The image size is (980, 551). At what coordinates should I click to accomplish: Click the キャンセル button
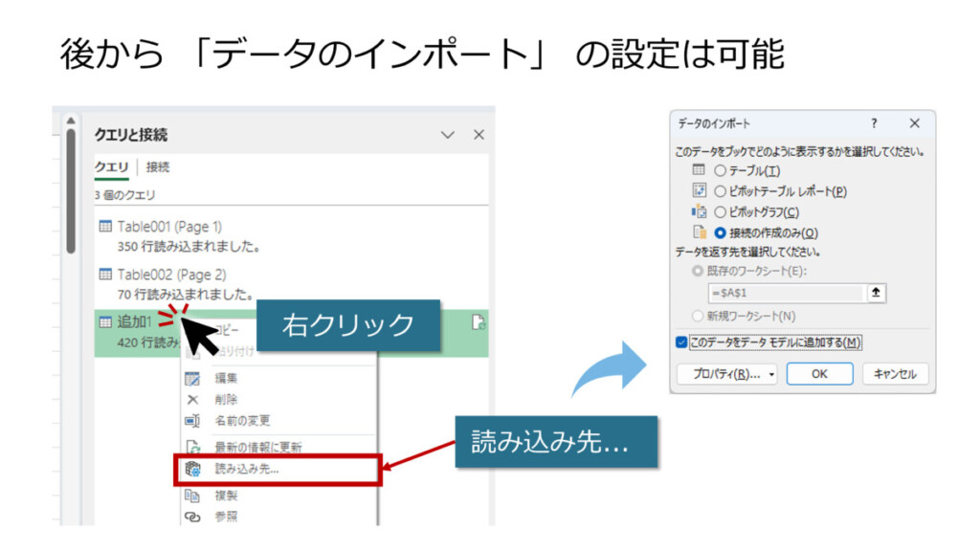click(895, 374)
